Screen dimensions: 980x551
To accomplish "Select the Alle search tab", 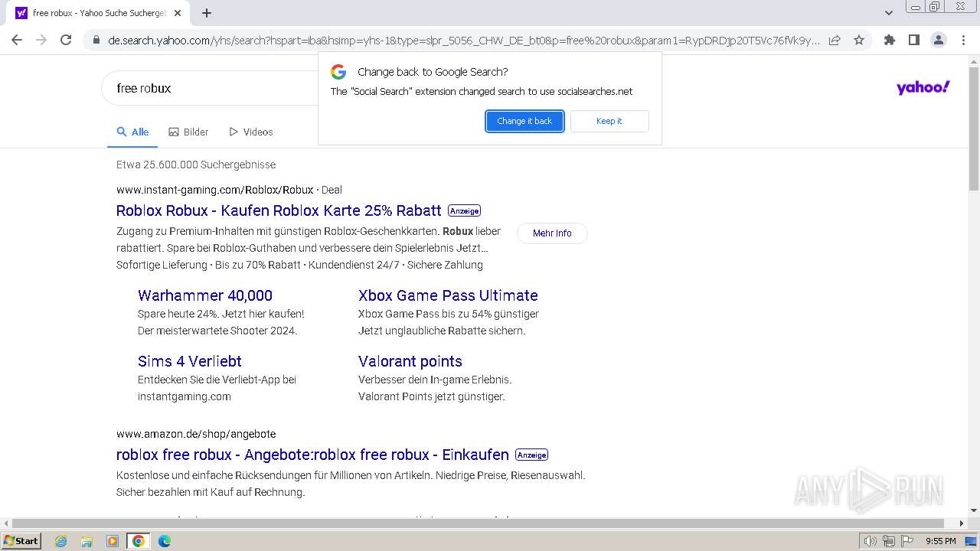I will point(132,132).
